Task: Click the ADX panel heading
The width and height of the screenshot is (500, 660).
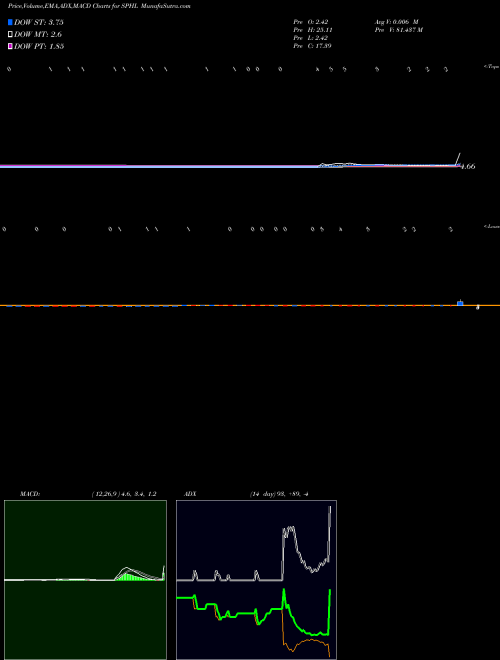Action: tap(190, 494)
